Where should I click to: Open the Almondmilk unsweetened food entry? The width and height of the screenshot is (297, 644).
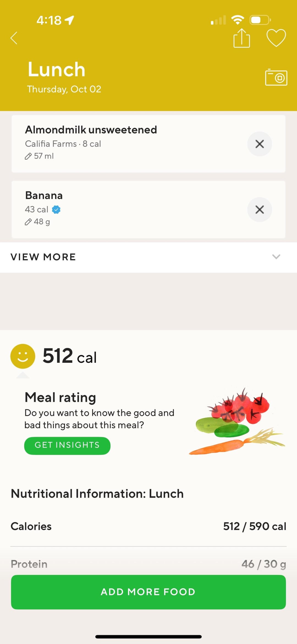91,130
